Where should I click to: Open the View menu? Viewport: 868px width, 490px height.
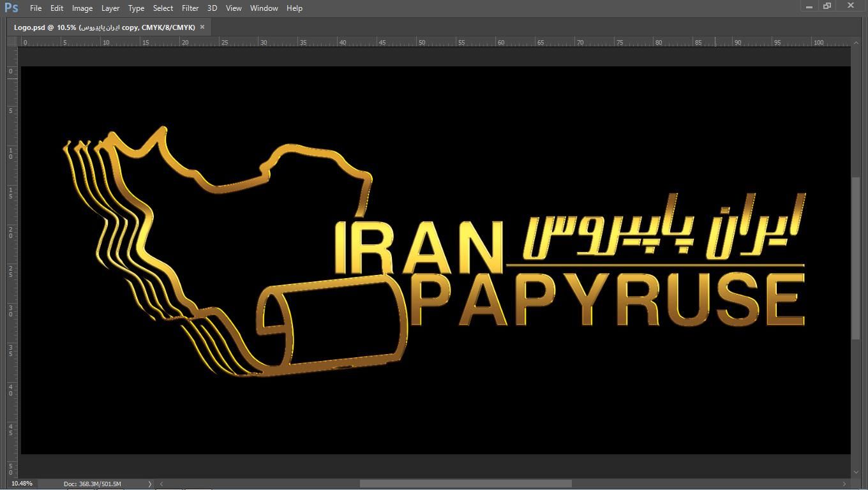coord(234,8)
